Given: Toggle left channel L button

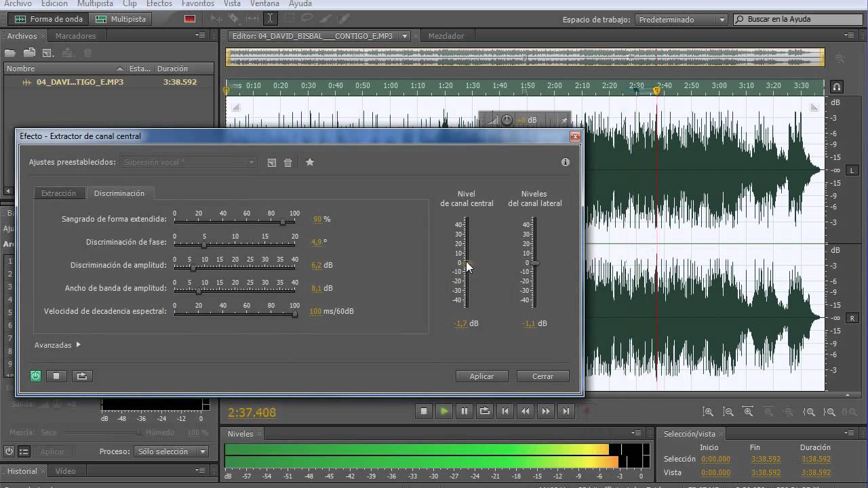Looking at the screenshot, I should (852, 170).
